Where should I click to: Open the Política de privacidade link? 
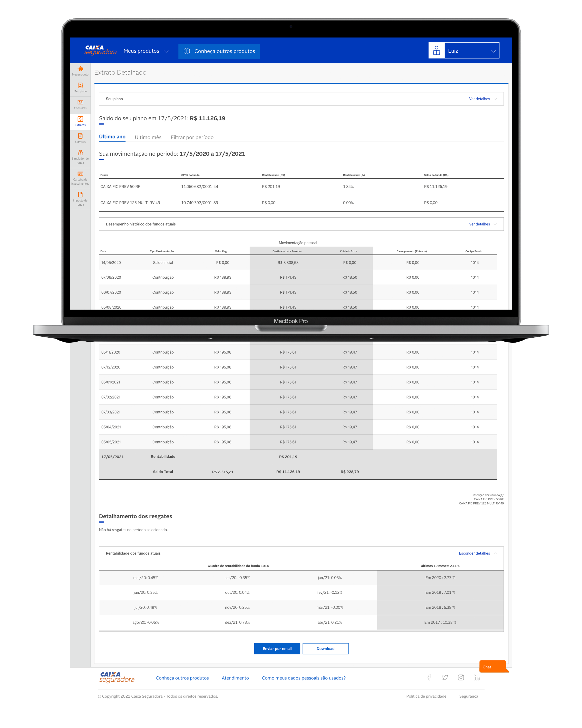click(x=426, y=696)
